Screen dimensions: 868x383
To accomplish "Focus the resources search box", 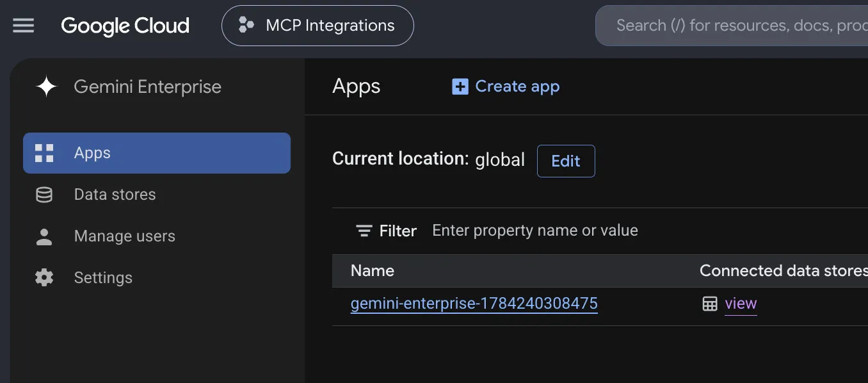I will point(732,26).
